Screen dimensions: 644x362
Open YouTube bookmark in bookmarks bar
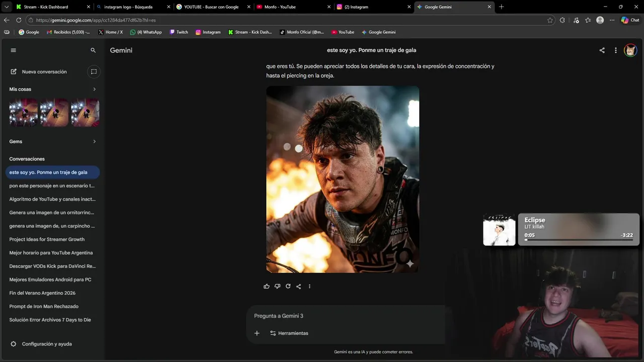343,32
